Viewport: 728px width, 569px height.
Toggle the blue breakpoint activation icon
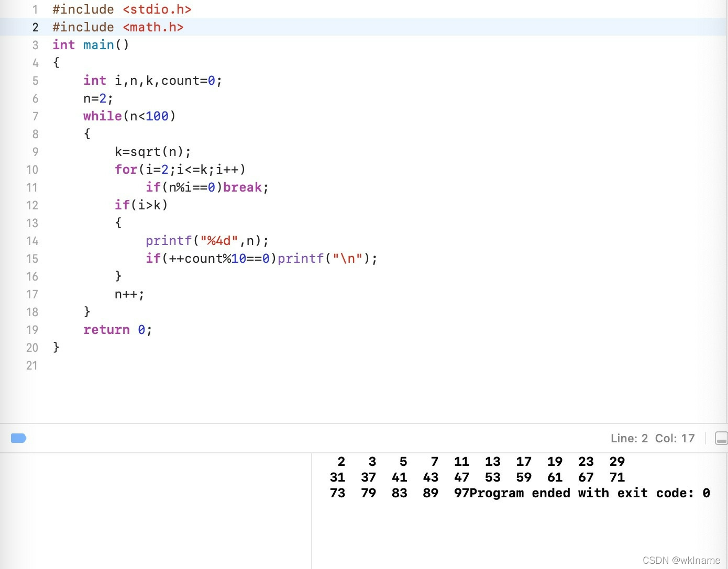pyautogui.click(x=18, y=438)
